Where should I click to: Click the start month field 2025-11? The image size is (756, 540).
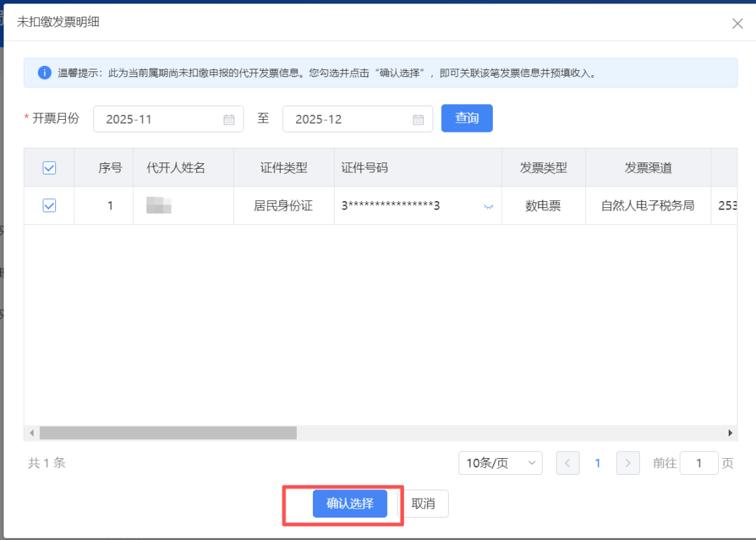click(x=161, y=119)
